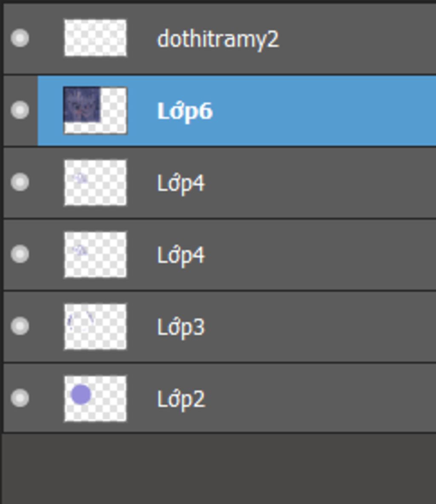Toggle visibility of Lớp4 layer directly above Lớp3
Image resolution: width=436 pixels, height=504 pixels.
tap(20, 254)
